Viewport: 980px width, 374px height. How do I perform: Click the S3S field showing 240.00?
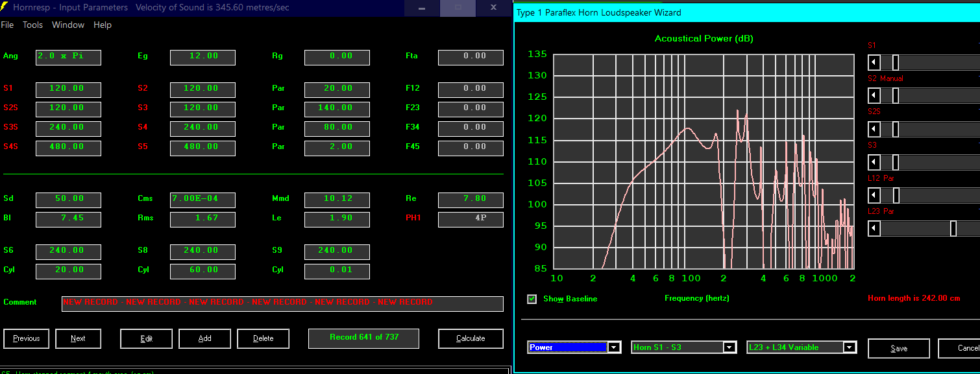69,128
